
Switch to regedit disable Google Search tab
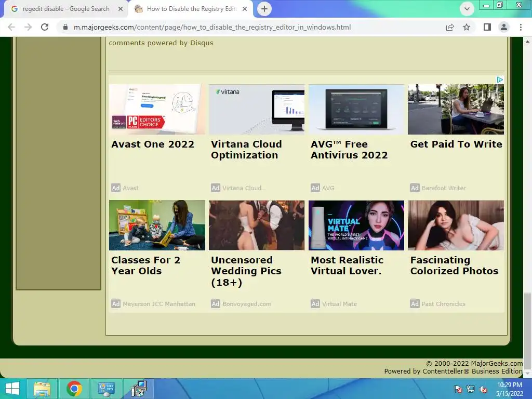(x=66, y=9)
